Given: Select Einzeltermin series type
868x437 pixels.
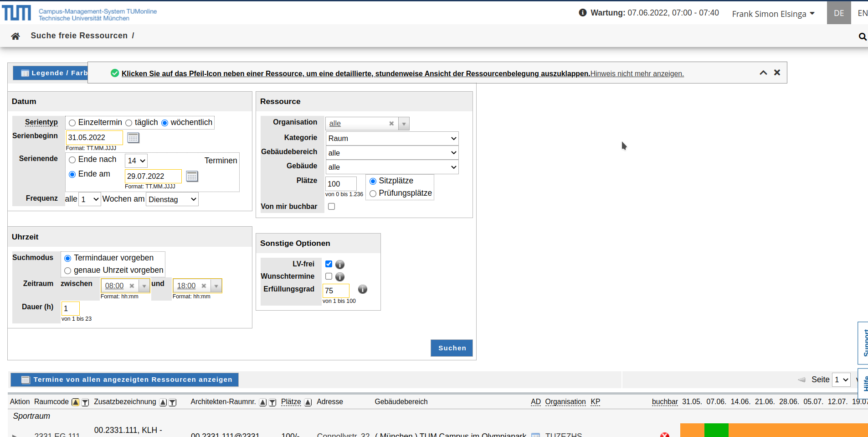Looking at the screenshot, I should click(72, 123).
